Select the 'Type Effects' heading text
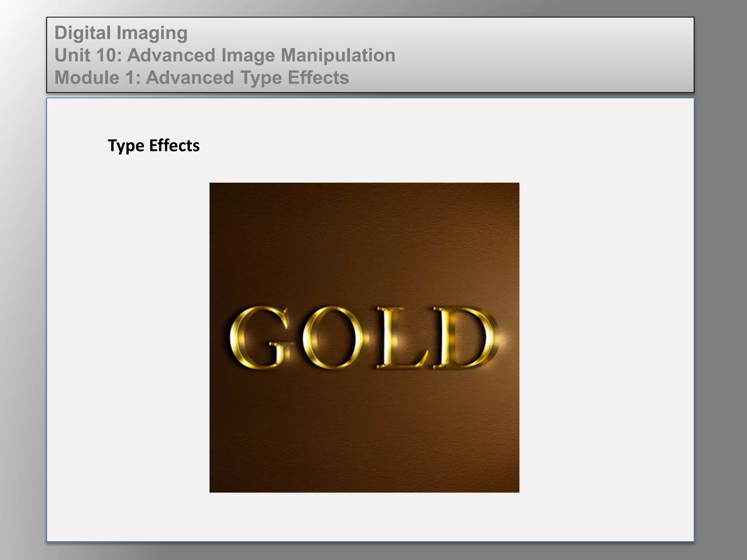 [x=154, y=146]
